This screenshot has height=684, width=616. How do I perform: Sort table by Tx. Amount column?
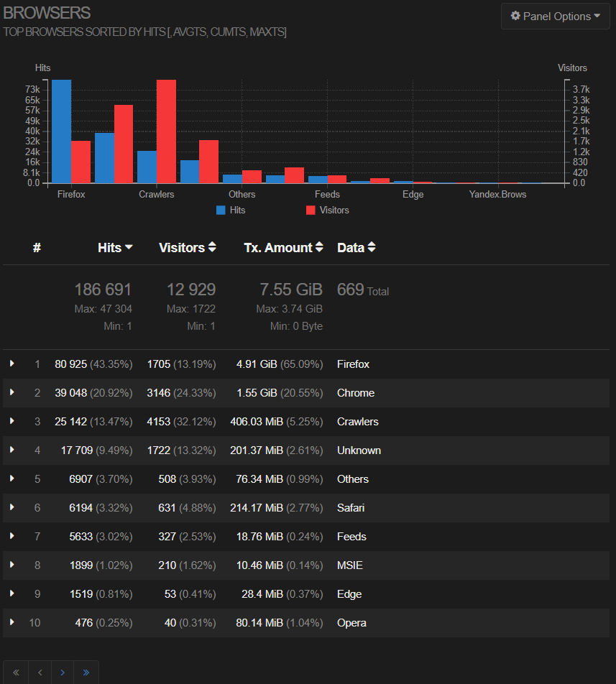[283, 247]
